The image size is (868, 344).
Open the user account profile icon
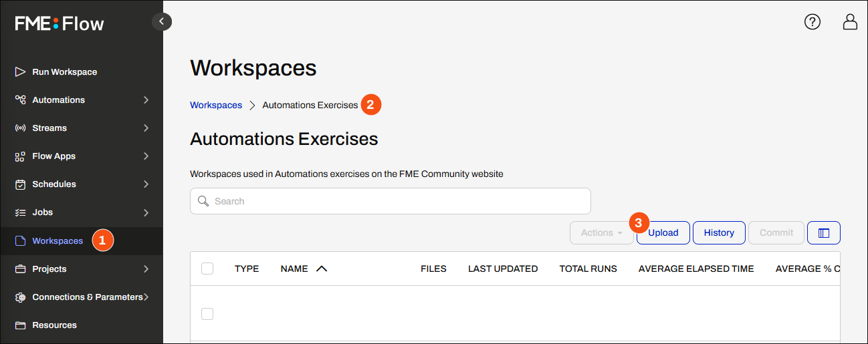pos(850,22)
